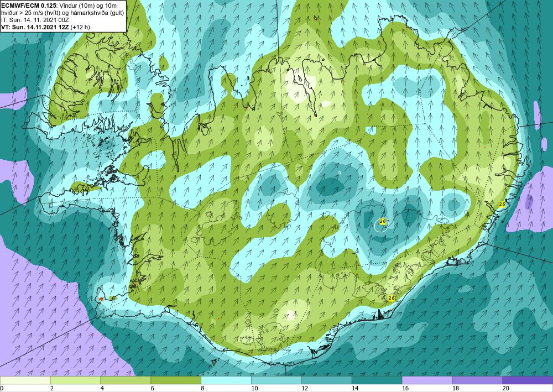The image size is (553, 392).
Task: Click scale value 18 on the legend bar
Action: [x=455, y=389]
